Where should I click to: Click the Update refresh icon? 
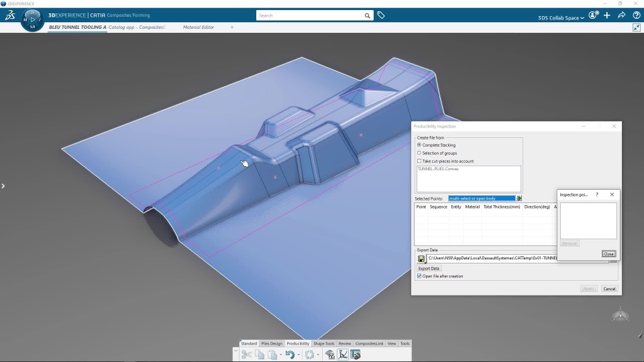coord(310,355)
